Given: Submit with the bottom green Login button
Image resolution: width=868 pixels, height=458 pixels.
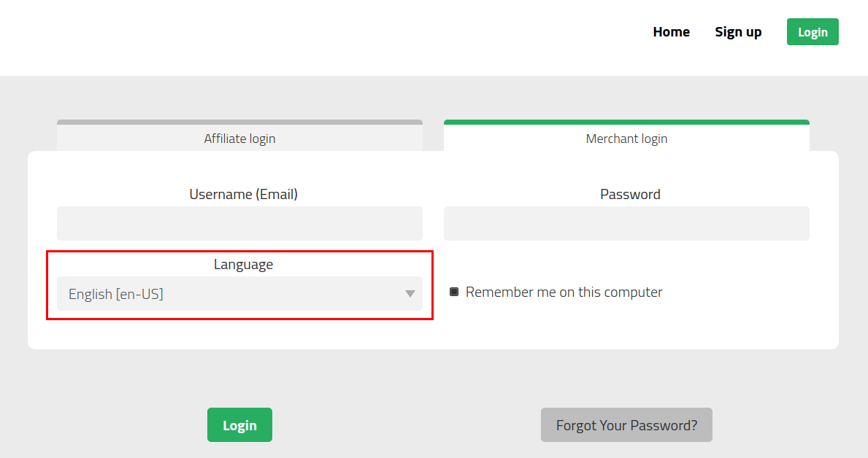Looking at the screenshot, I should (x=239, y=424).
